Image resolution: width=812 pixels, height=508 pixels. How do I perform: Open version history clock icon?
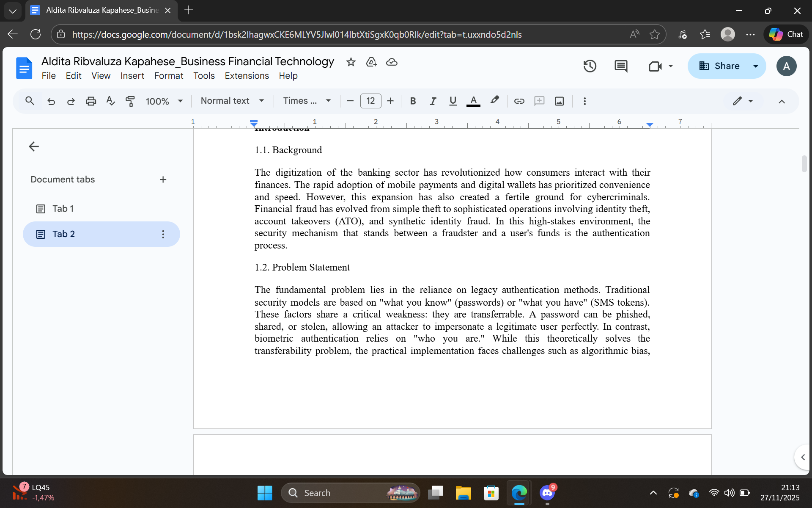590,66
